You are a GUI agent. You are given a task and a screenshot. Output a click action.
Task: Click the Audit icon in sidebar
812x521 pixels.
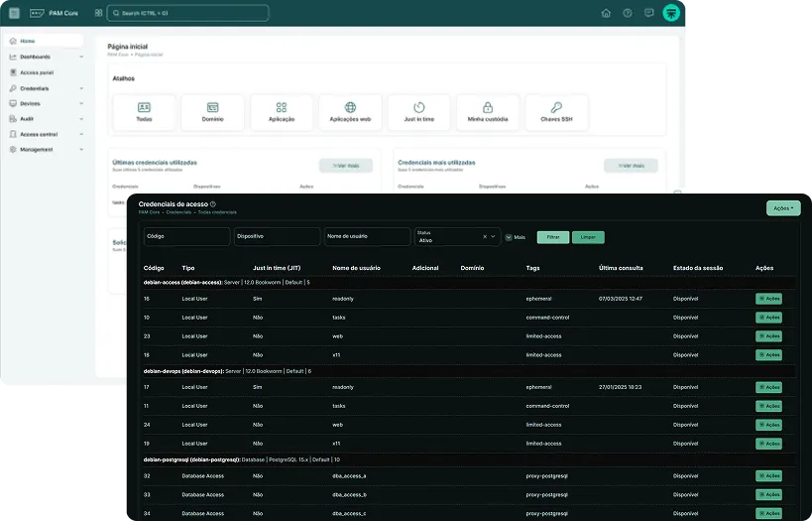(x=13, y=119)
